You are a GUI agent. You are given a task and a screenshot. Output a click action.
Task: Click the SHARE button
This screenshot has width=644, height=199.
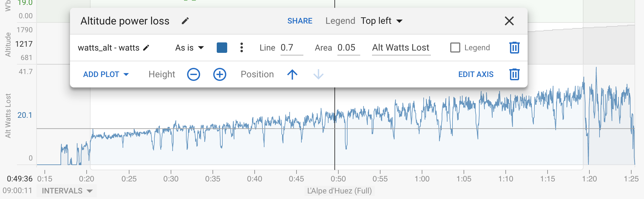(300, 21)
